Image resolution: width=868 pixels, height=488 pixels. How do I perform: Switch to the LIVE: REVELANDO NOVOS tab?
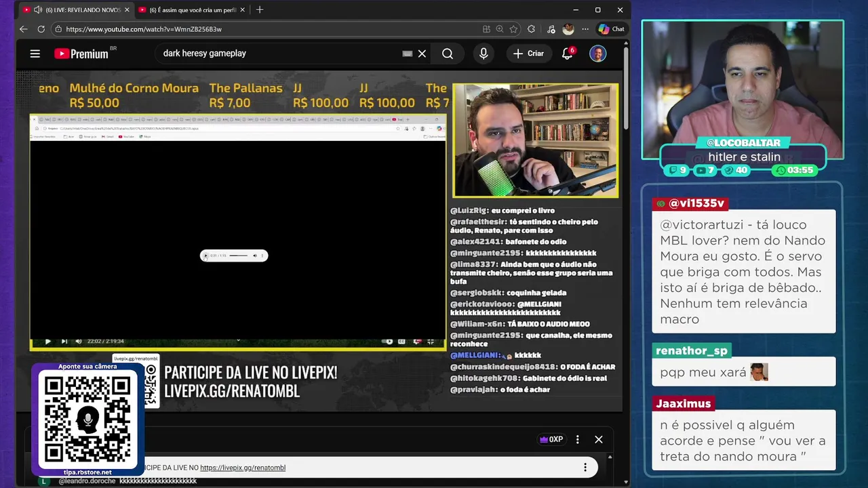75,10
